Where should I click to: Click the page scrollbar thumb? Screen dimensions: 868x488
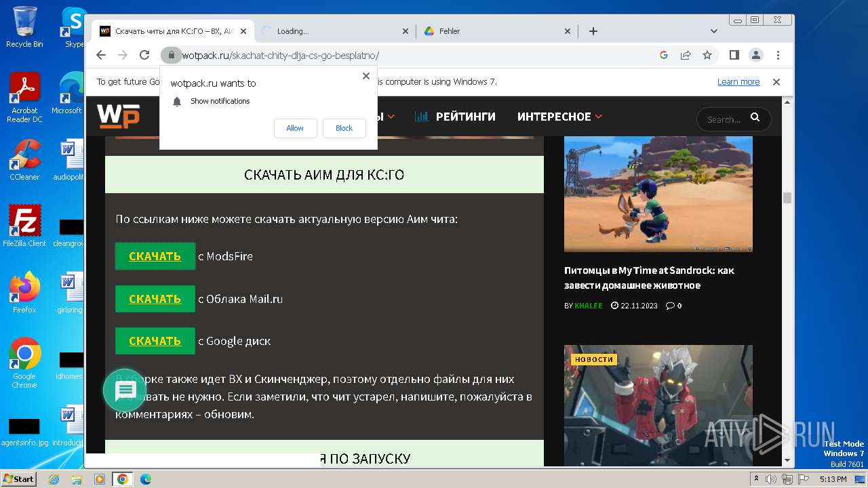coord(787,197)
